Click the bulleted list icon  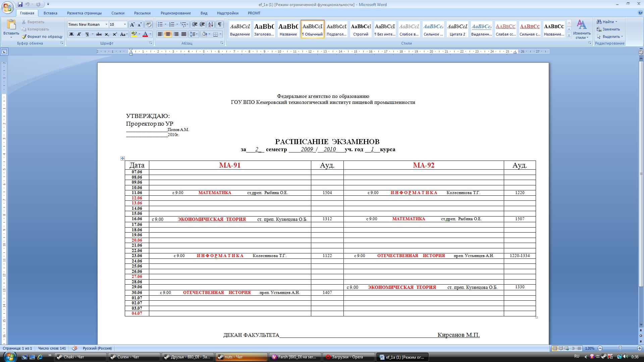[x=160, y=24]
